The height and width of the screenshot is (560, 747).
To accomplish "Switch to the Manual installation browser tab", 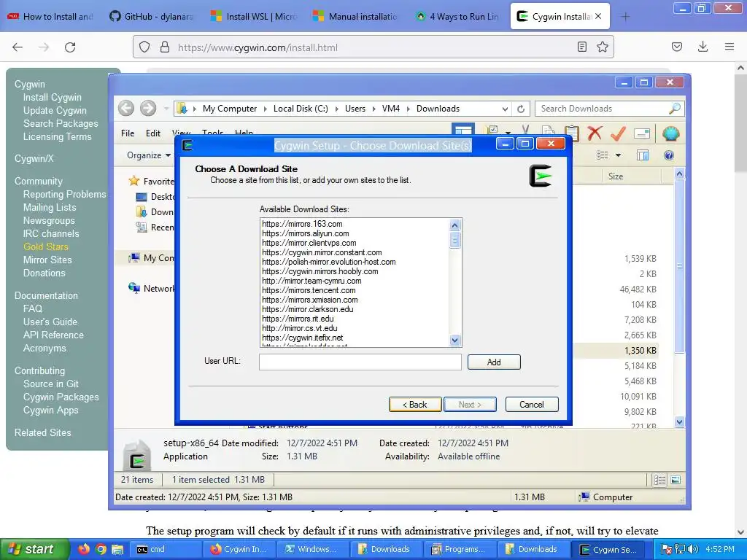I will click(355, 17).
